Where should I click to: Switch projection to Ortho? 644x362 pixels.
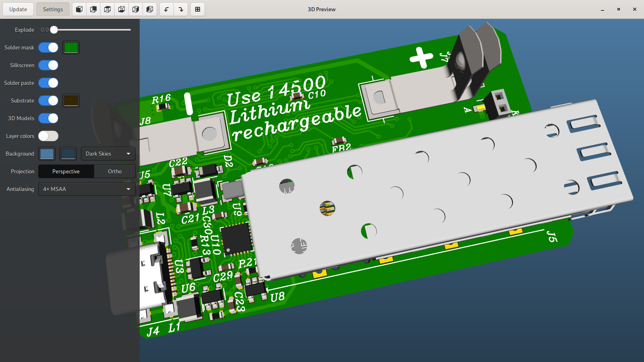pyautogui.click(x=115, y=171)
